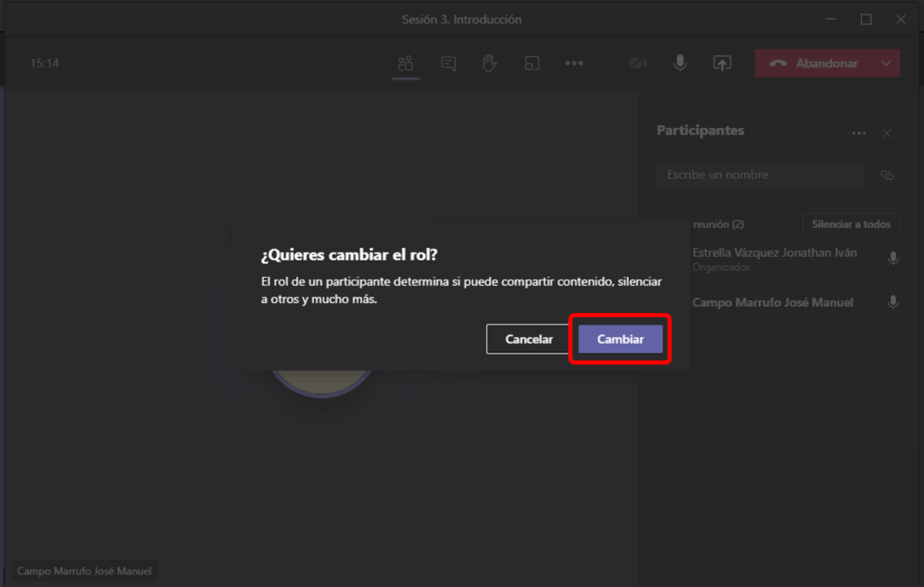Raise hand using the hand icon
Image resolution: width=924 pixels, height=587 pixels.
489,63
